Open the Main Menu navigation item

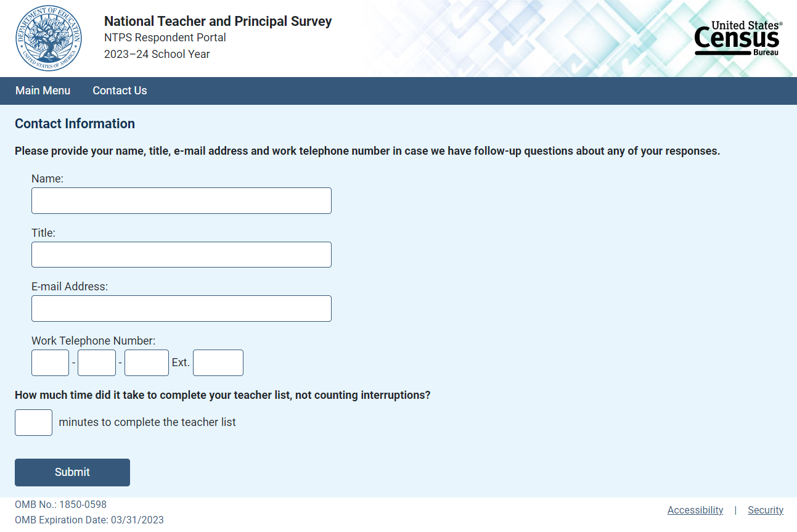[43, 91]
